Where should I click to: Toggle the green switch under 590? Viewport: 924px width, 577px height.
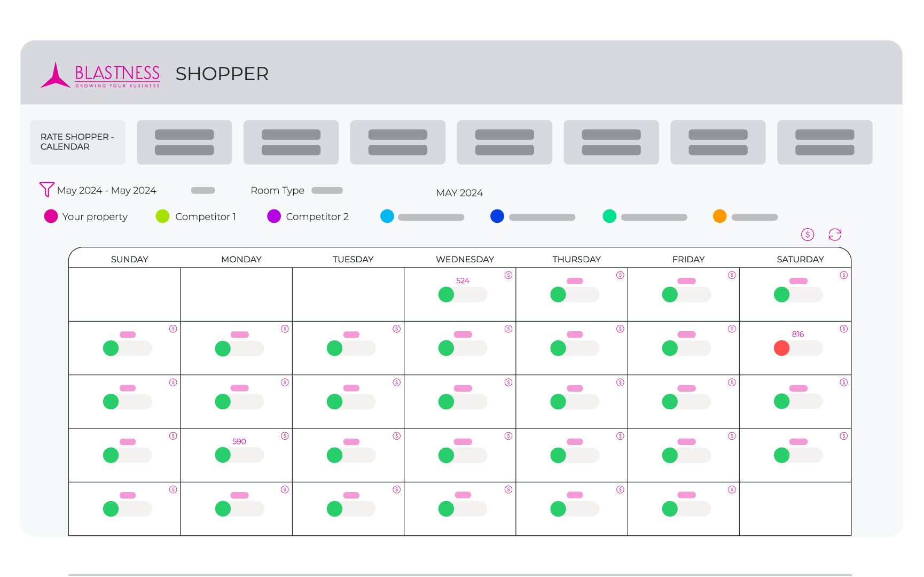[x=239, y=455]
